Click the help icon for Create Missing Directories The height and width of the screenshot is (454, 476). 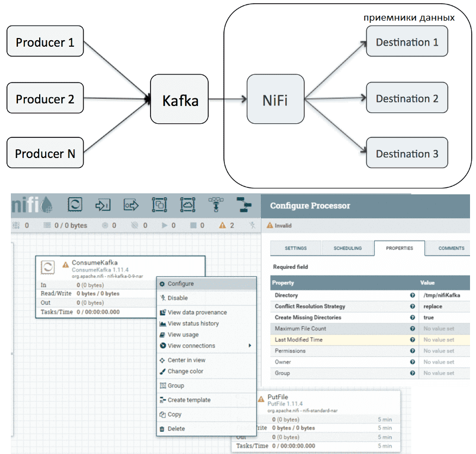coord(412,318)
